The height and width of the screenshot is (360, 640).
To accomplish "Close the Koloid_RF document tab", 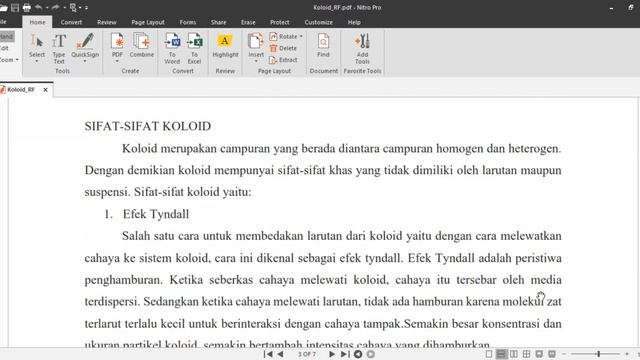I will click(x=45, y=90).
